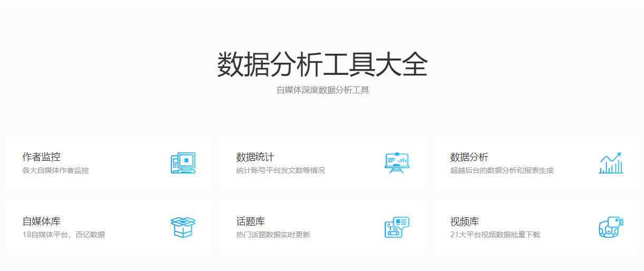
Task: Select the text 21大平台视频数据批量下载
Action: click(495, 235)
